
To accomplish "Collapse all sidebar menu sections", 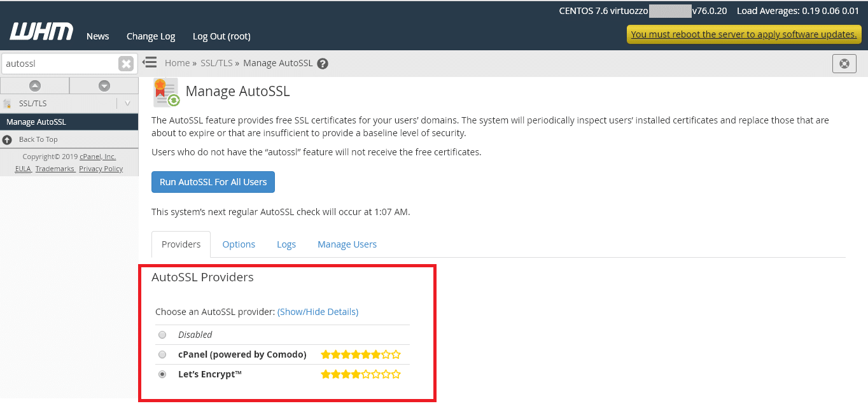I will [35, 86].
